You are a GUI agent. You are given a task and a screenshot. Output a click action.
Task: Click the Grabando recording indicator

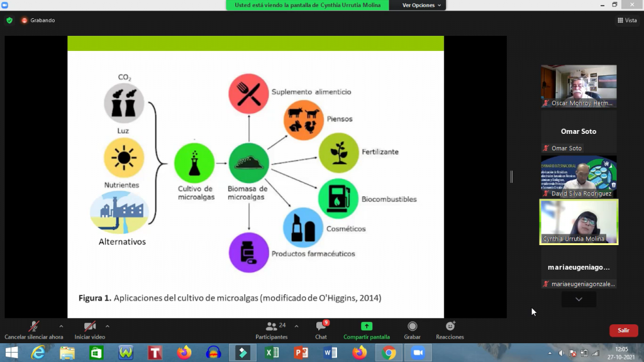(38, 20)
